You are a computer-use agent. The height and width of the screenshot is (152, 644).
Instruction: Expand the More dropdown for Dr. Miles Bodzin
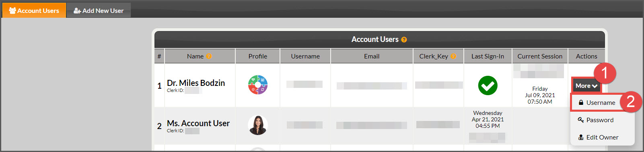click(586, 85)
